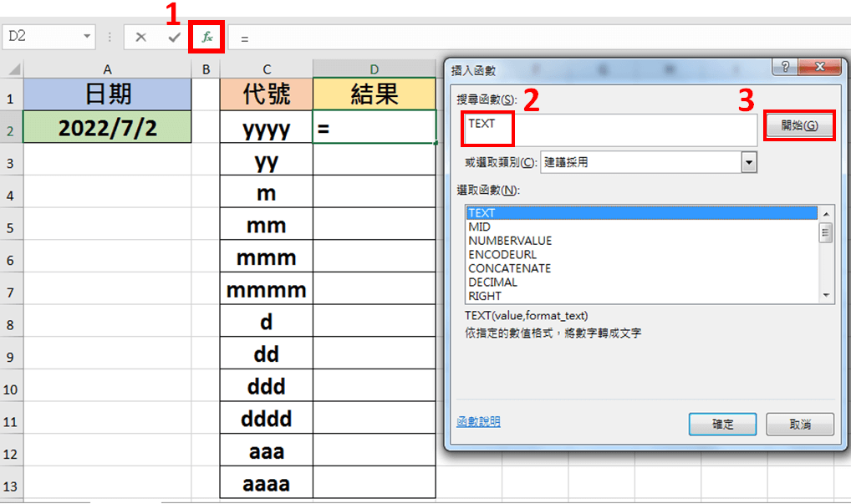
Task: Select MID in the function list
Action: coord(480,227)
